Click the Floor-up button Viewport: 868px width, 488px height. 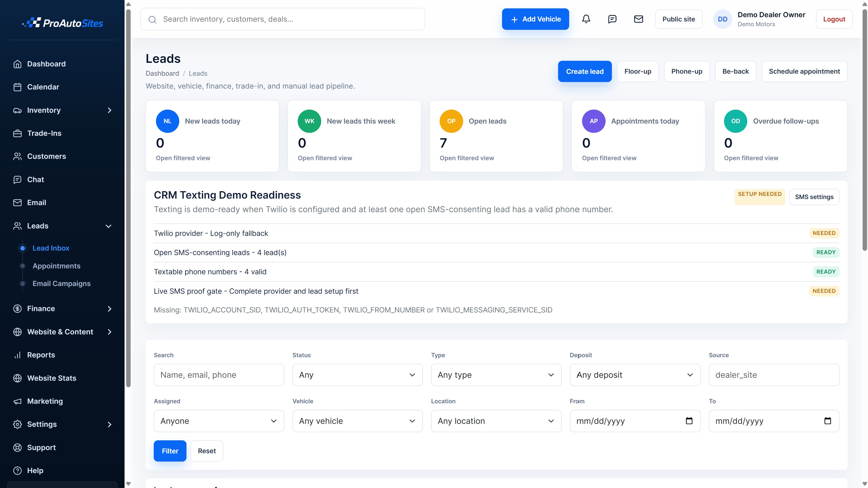[x=637, y=71]
